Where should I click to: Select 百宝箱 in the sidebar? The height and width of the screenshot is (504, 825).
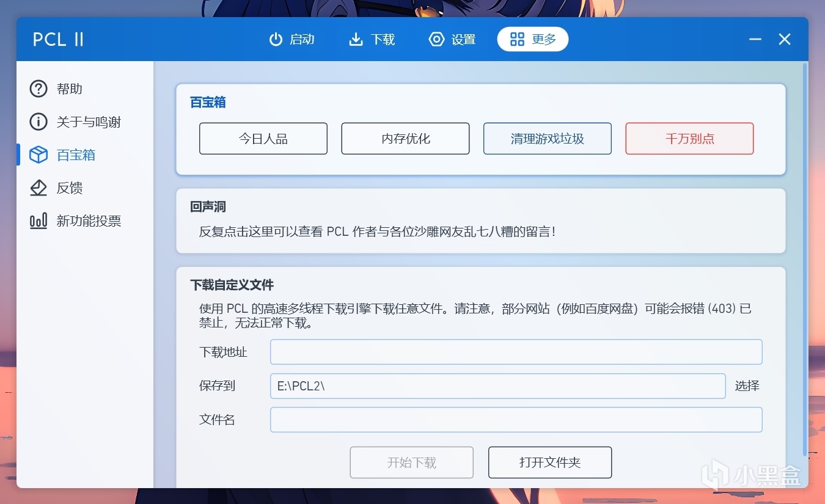tap(85, 155)
